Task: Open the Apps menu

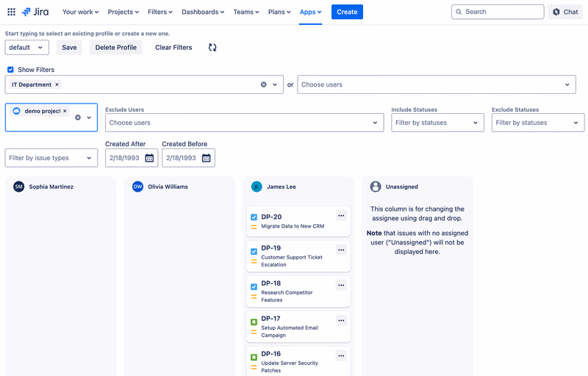Action: (x=310, y=12)
